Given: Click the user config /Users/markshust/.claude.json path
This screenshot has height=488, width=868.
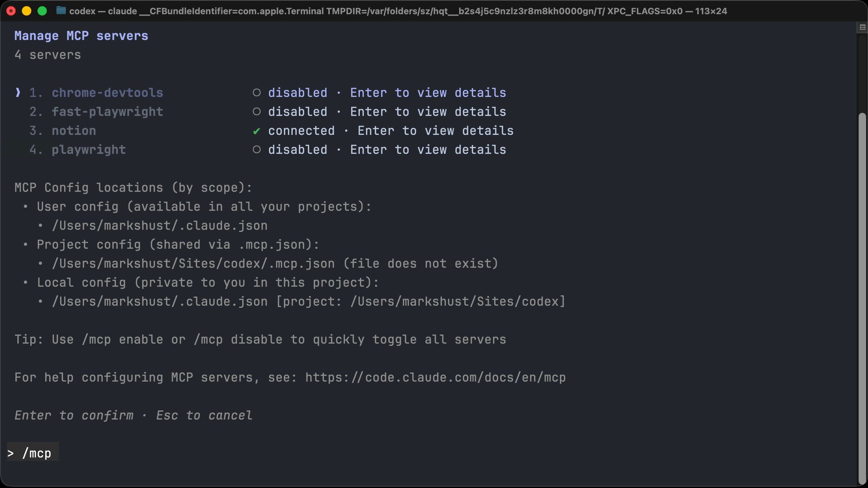Looking at the screenshot, I should (x=160, y=225).
